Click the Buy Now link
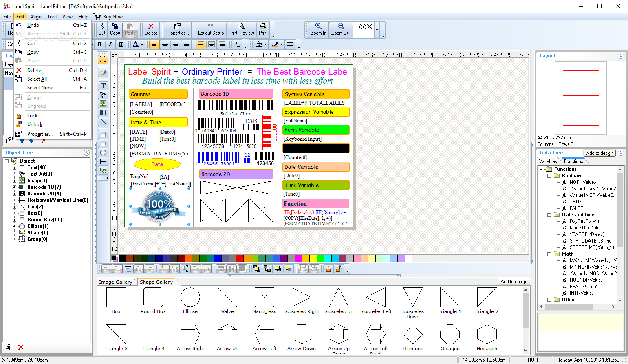Image resolution: width=628 pixels, height=364 pixels. [108, 17]
